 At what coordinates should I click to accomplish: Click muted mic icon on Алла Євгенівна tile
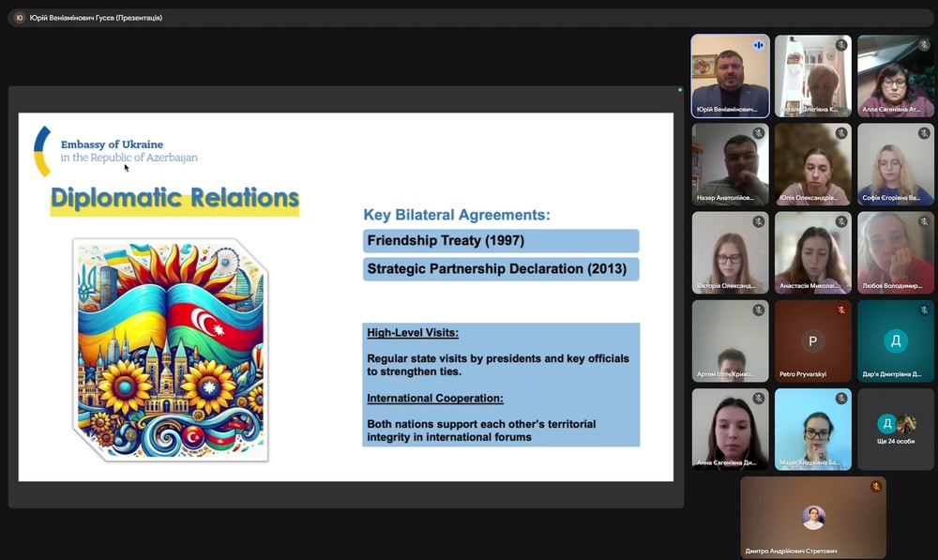(x=924, y=45)
